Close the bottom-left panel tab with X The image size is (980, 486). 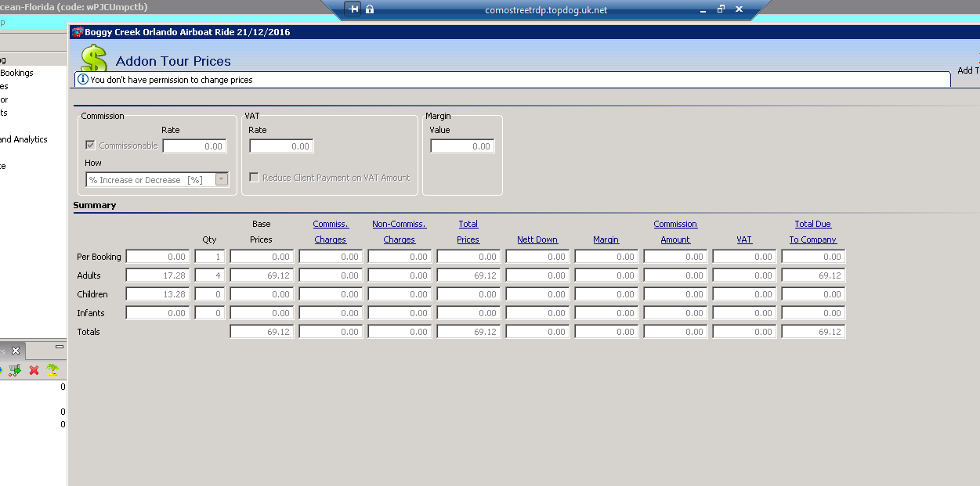(x=15, y=351)
